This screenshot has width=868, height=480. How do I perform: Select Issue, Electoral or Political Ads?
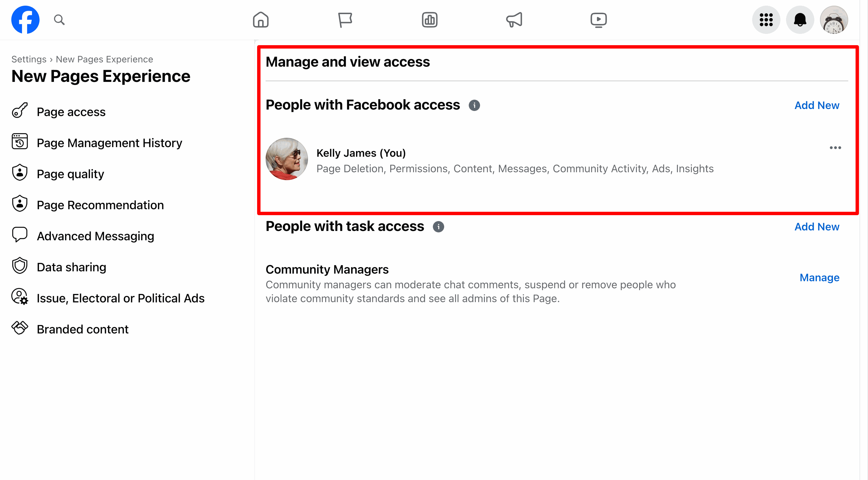coord(121,298)
